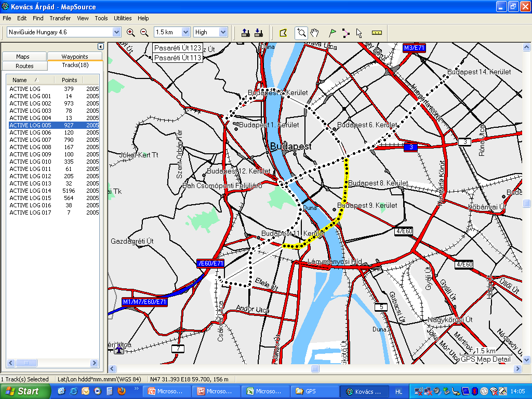532x399 pixels.
Task: Choose the Selection arrow tool
Action: (359, 33)
